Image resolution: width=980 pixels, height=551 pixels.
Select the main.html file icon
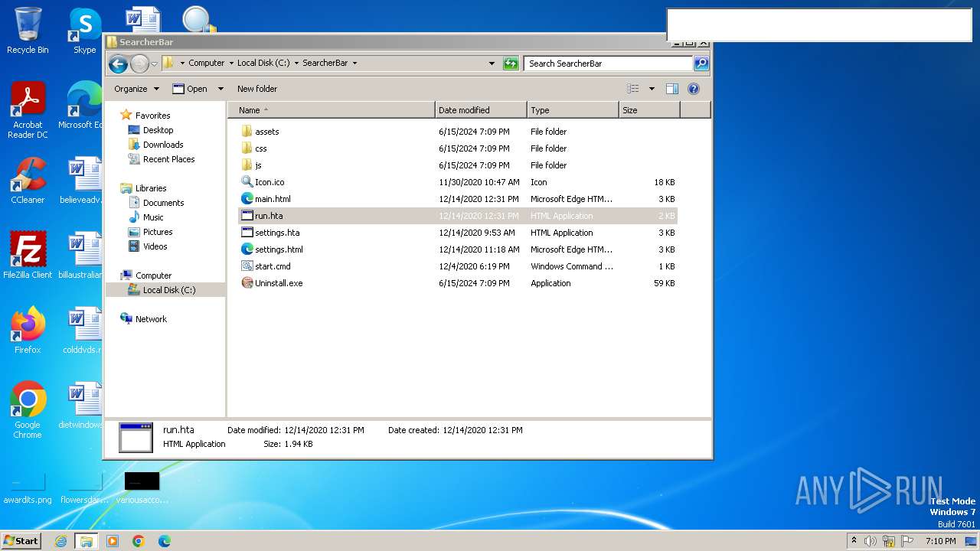tap(247, 199)
